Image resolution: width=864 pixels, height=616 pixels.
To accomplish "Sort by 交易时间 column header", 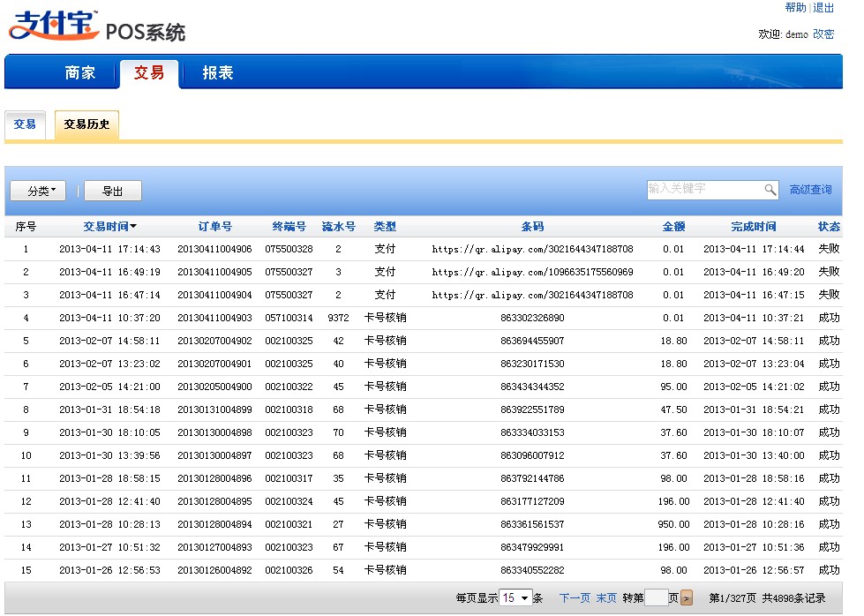I will [109, 227].
